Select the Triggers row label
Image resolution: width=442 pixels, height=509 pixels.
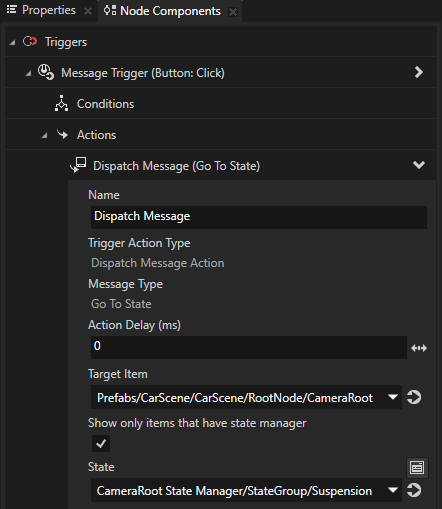(x=66, y=42)
